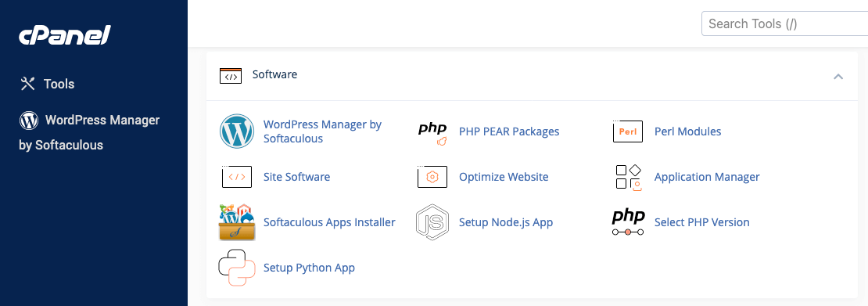Viewport: 868px width, 306px height.
Task: Click the Tools wrench icon in sidebar
Action: [27, 84]
